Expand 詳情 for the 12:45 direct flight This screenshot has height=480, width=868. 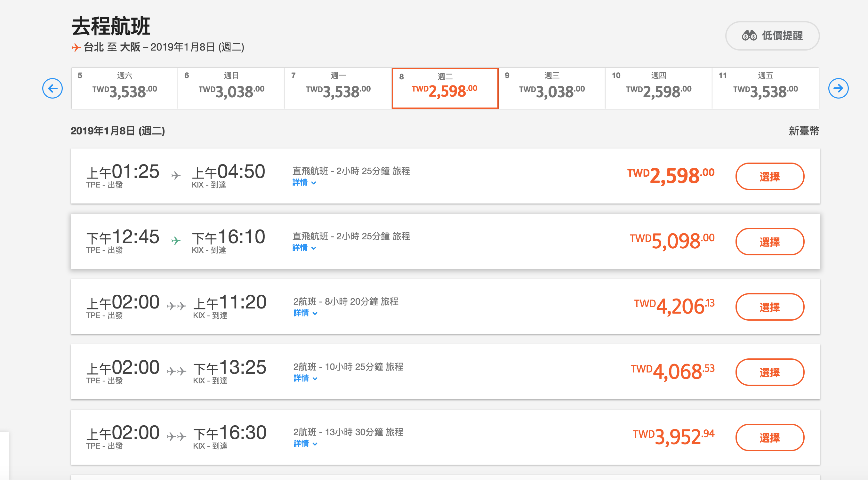[304, 248]
